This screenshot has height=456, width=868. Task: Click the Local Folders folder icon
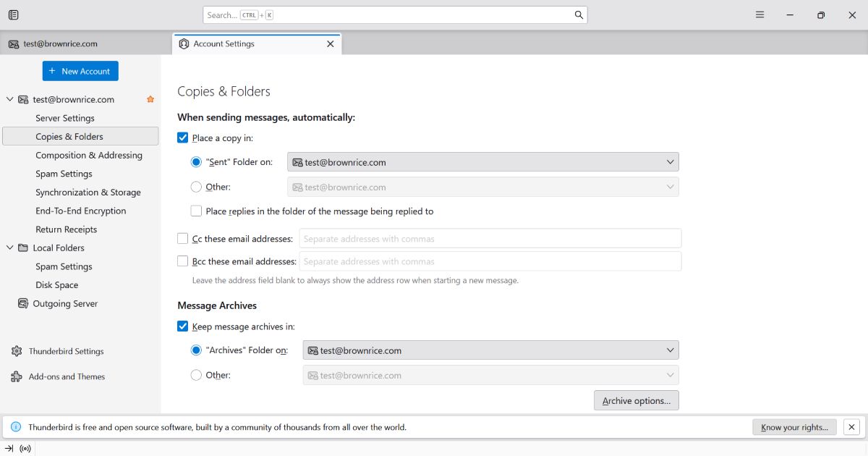23,248
